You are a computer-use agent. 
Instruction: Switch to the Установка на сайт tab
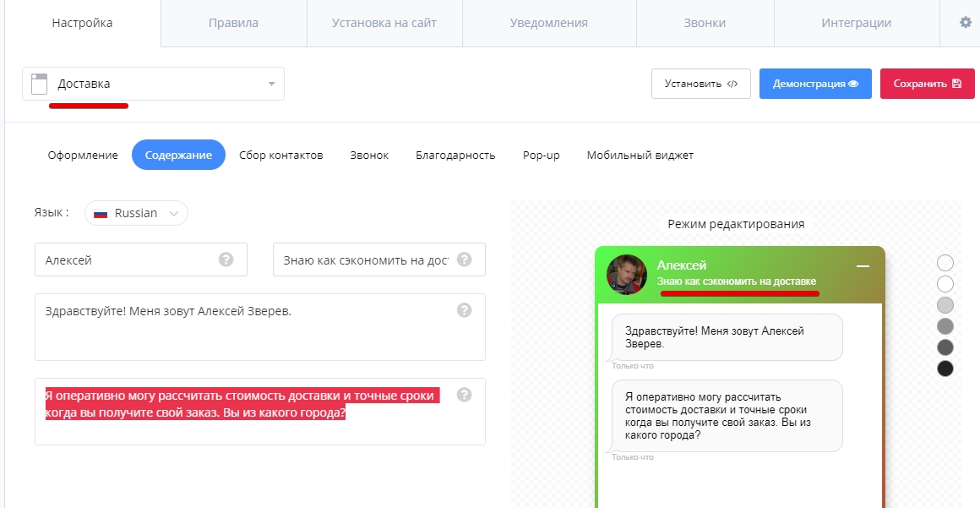384,23
